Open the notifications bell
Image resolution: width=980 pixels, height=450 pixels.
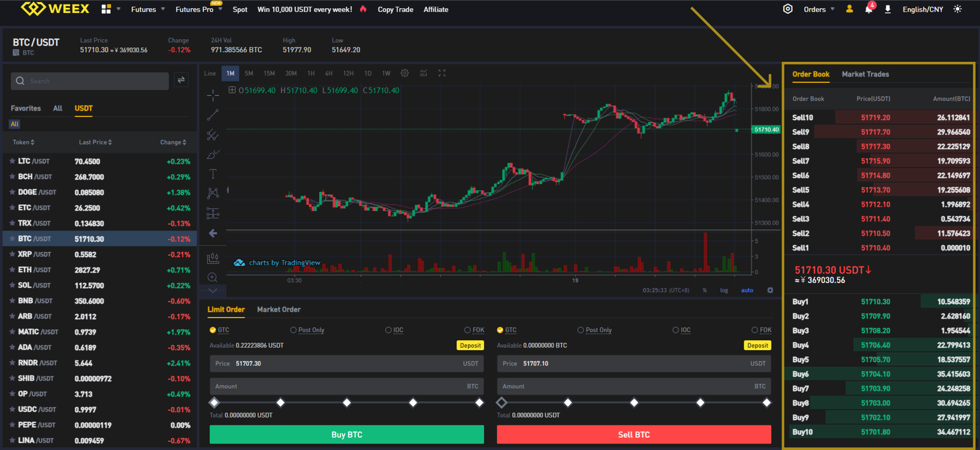869,9
